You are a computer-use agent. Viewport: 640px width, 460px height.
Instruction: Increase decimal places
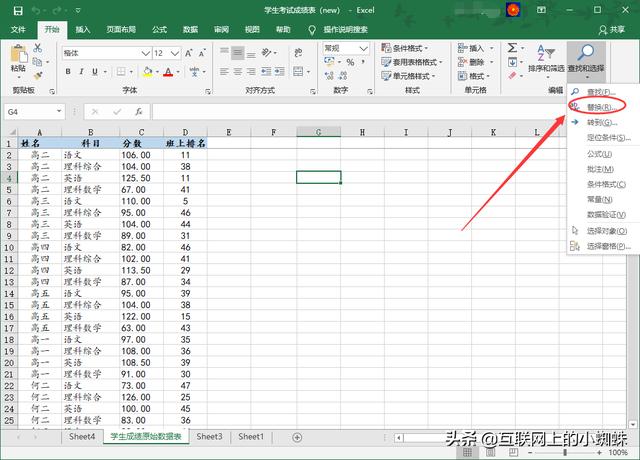tap(329, 76)
